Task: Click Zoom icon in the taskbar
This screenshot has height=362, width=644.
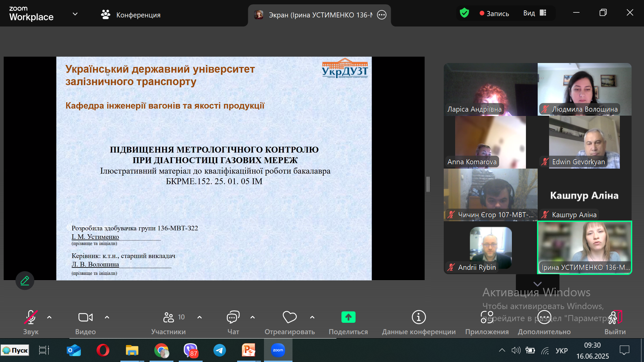Action: (x=278, y=350)
